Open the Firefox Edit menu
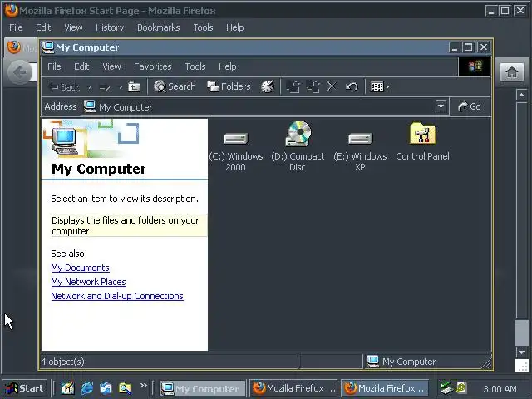Image resolution: width=532 pixels, height=399 pixels. coord(43,27)
